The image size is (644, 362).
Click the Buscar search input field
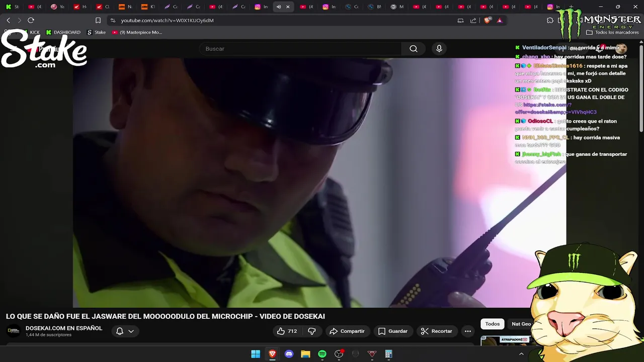click(300, 49)
